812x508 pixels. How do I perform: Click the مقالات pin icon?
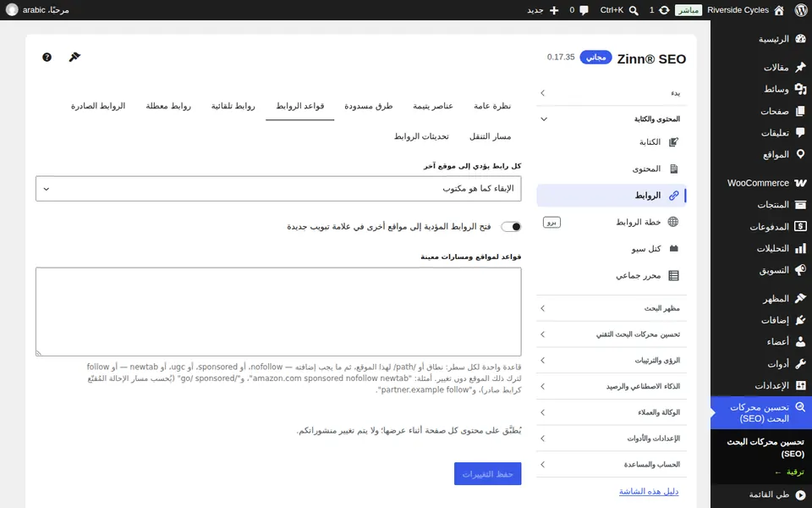click(801, 67)
